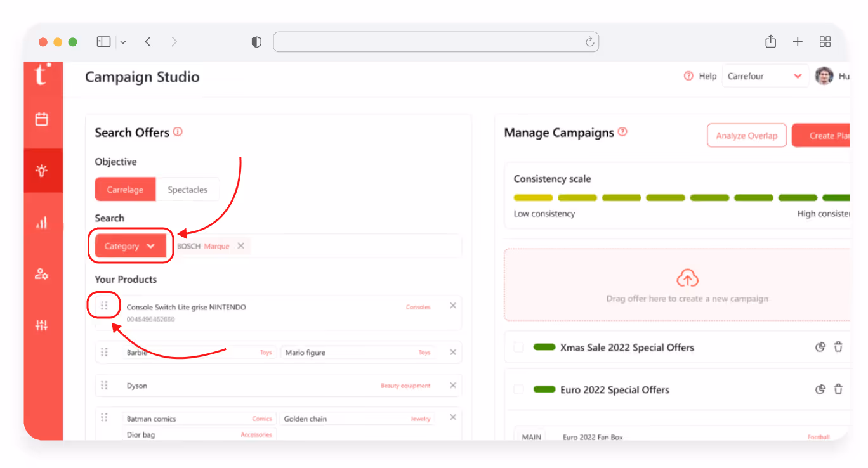Click drag handle of Barbie row
This screenshot has width=868, height=468.
[x=104, y=352]
